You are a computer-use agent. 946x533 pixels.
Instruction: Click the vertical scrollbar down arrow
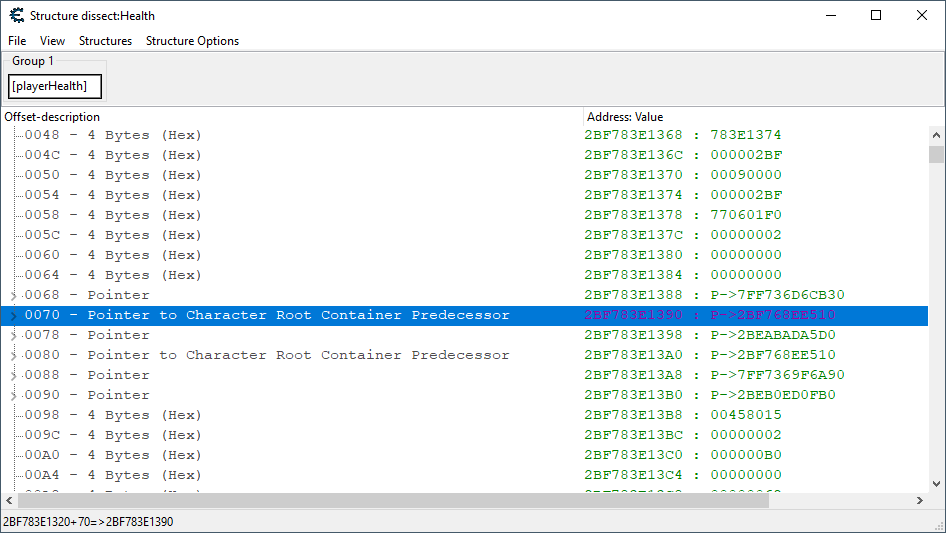936,483
